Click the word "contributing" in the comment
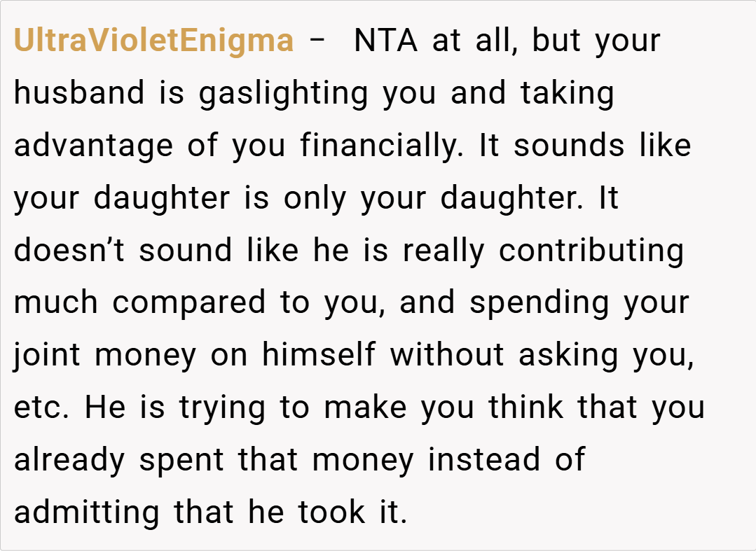This screenshot has height=551, width=756. [x=591, y=251]
